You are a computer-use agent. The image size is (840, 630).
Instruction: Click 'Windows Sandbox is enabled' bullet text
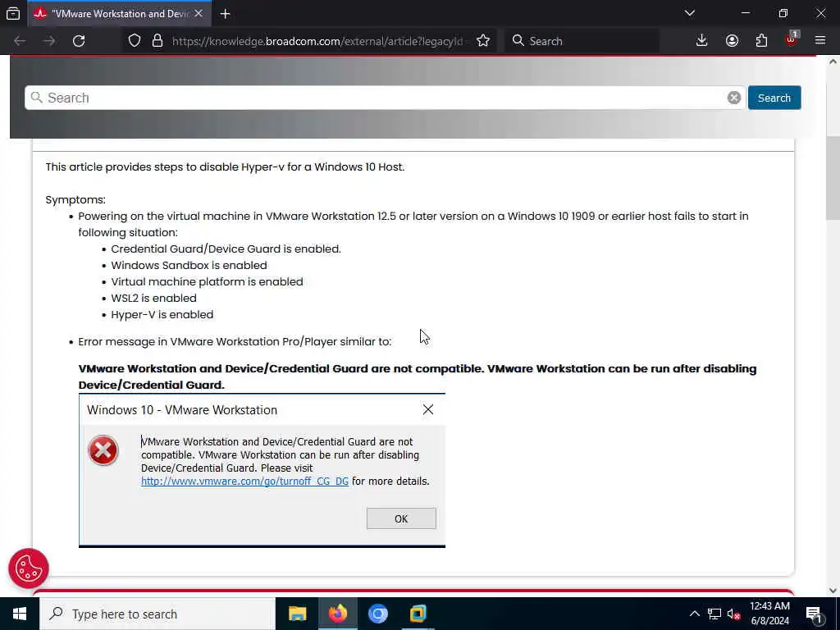[x=189, y=265]
